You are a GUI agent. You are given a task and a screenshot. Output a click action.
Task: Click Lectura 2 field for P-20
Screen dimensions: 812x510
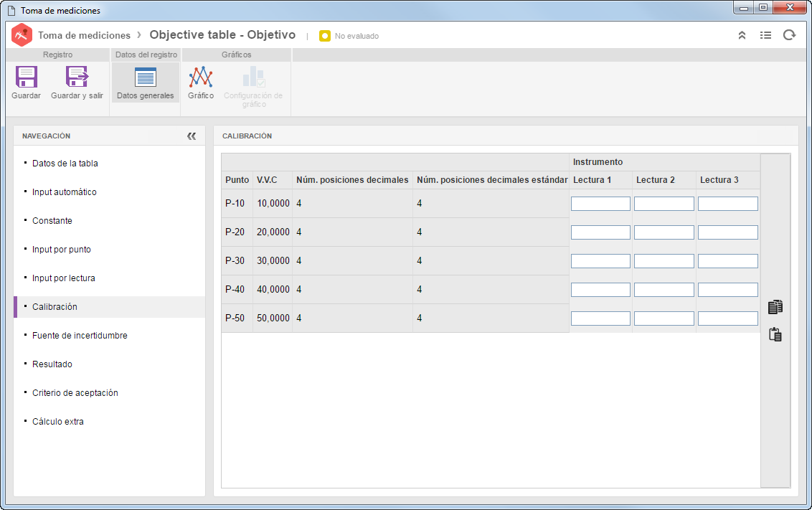(x=664, y=232)
